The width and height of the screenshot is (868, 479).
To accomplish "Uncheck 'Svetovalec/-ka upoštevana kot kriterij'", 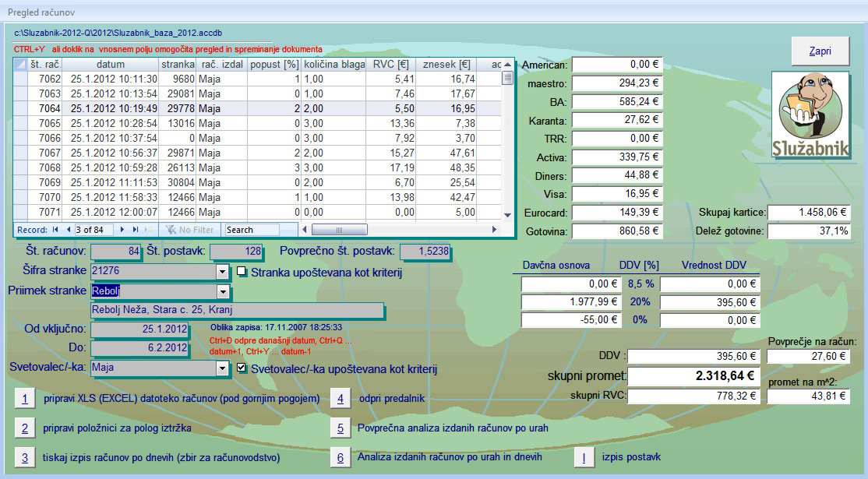I will 242,368.
